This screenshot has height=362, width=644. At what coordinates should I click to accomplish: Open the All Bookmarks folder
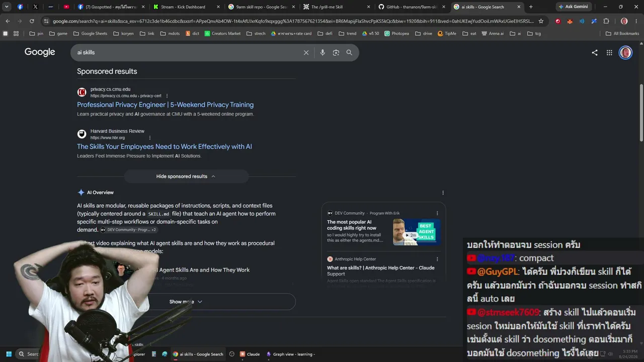pyautogui.click(x=622, y=34)
